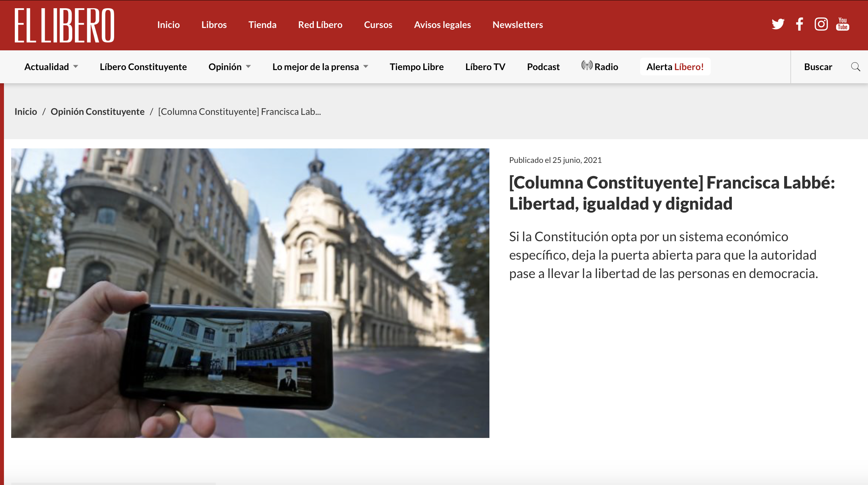Image resolution: width=868 pixels, height=485 pixels.
Task: Expand the Actualidad dropdown arrow
Action: click(76, 66)
